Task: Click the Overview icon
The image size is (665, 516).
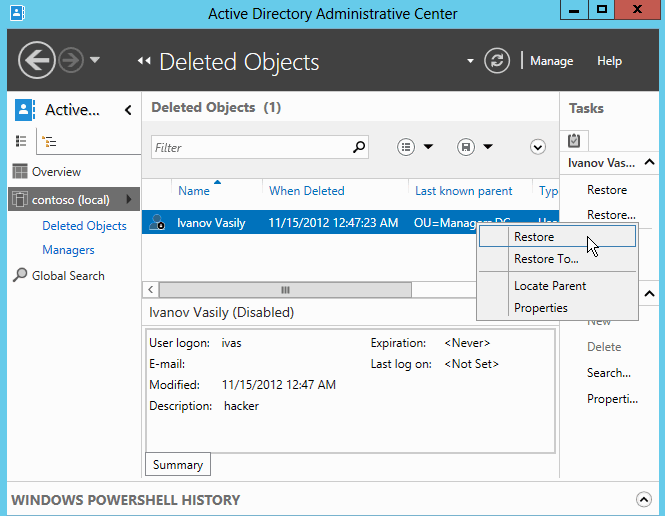Action: [20, 172]
